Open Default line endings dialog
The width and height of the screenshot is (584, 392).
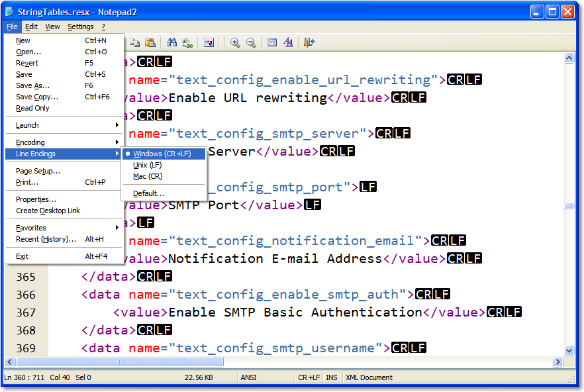coord(148,193)
